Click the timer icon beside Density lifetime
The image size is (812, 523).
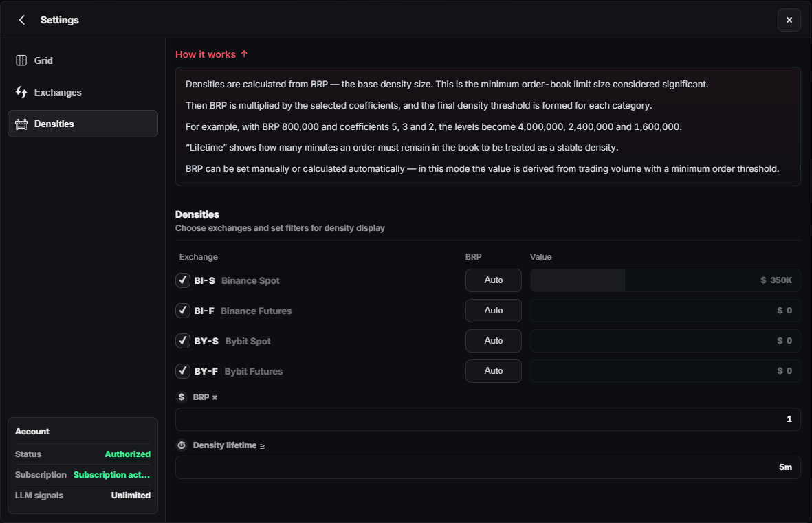(x=182, y=445)
